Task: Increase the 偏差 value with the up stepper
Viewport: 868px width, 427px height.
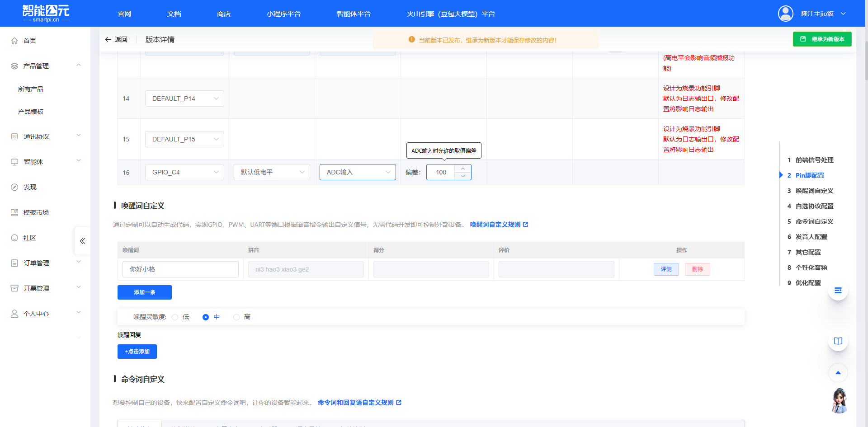Action: (x=462, y=169)
